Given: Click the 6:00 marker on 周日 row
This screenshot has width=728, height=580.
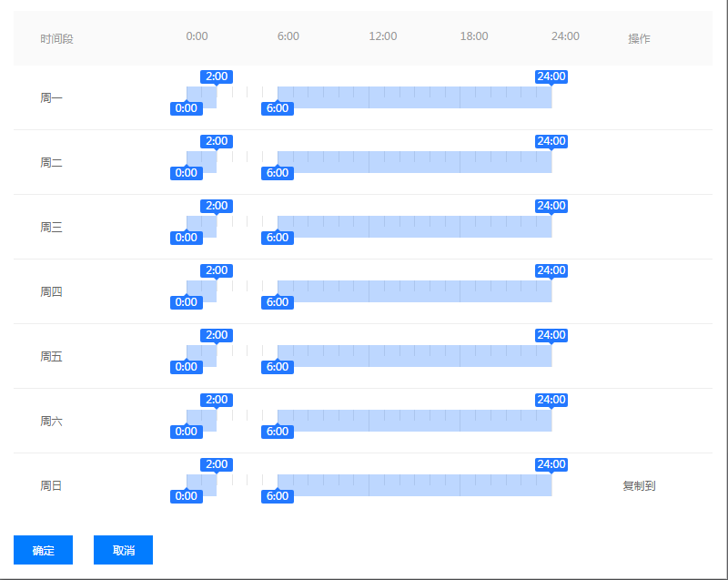Looking at the screenshot, I should tap(277, 496).
